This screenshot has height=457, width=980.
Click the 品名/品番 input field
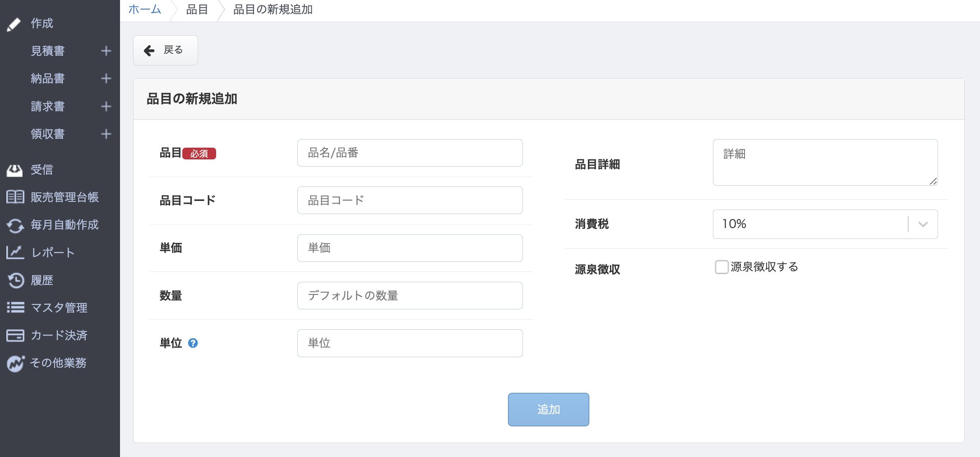click(410, 153)
